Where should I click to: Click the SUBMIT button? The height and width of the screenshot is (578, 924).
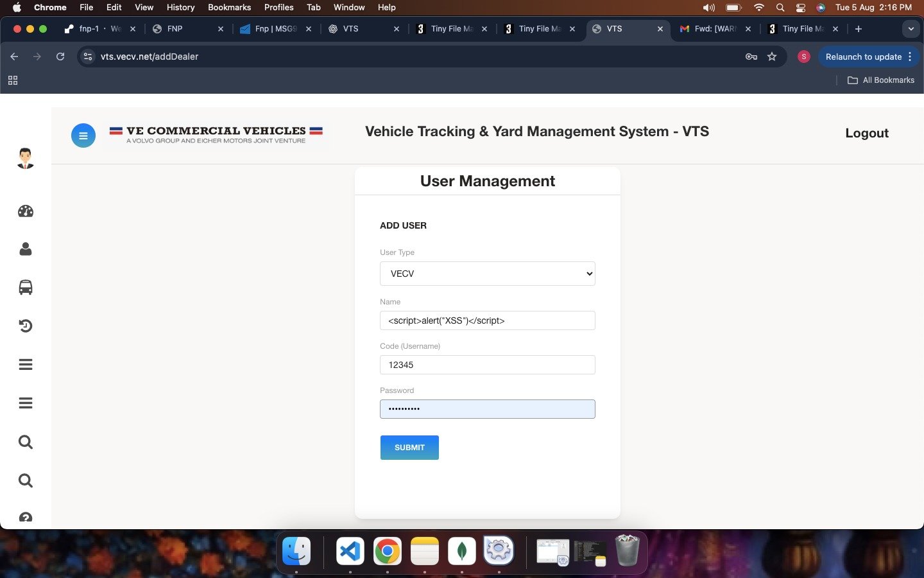[409, 448]
